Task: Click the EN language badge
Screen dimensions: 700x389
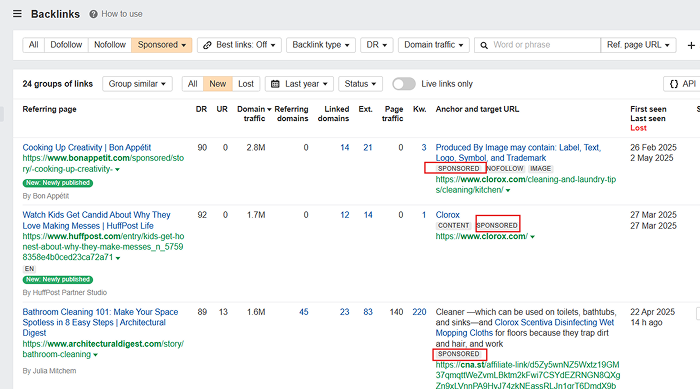Action: pos(29,269)
